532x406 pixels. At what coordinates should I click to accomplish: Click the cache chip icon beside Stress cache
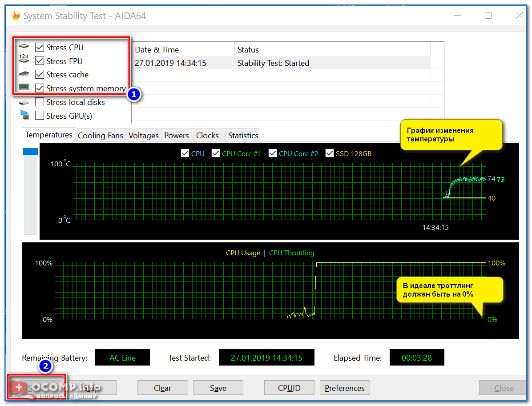(x=24, y=74)
